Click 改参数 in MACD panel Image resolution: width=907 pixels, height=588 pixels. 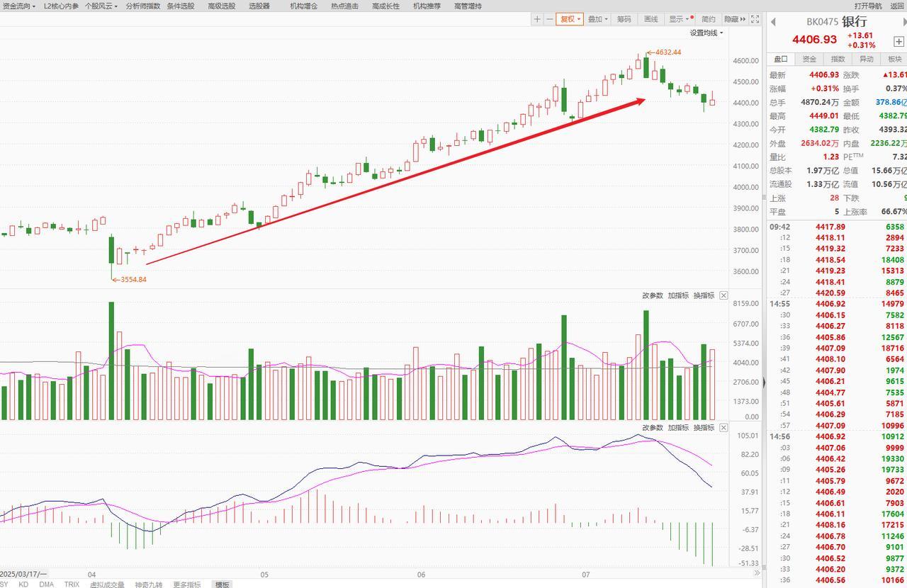click(653, 428)
